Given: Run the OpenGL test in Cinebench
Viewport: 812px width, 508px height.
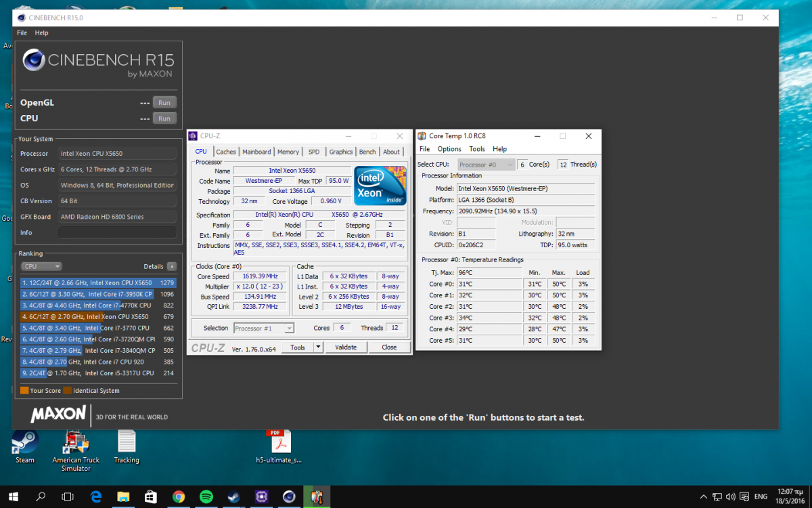Looking at the screenshot, I should click(x=164, y=102).
